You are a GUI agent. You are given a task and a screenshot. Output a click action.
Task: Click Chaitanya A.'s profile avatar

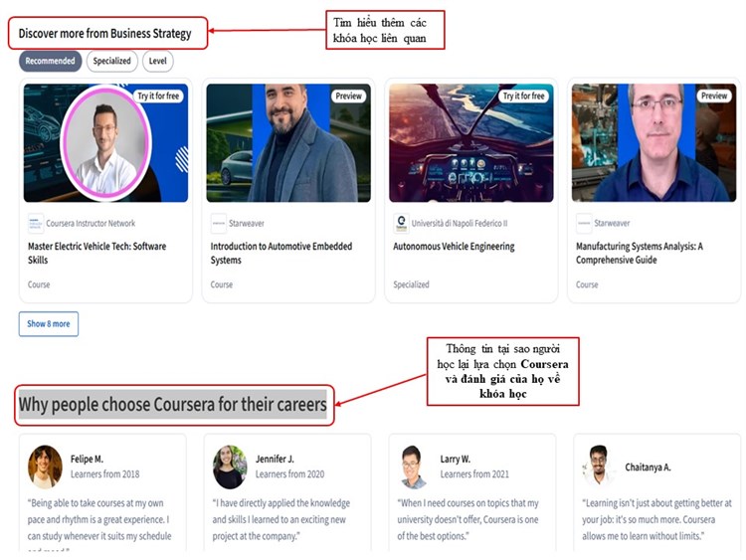coord(598,466)
